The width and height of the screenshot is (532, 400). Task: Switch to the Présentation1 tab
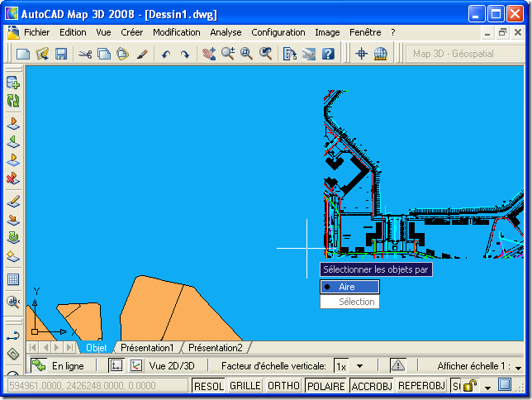(147, 348)
